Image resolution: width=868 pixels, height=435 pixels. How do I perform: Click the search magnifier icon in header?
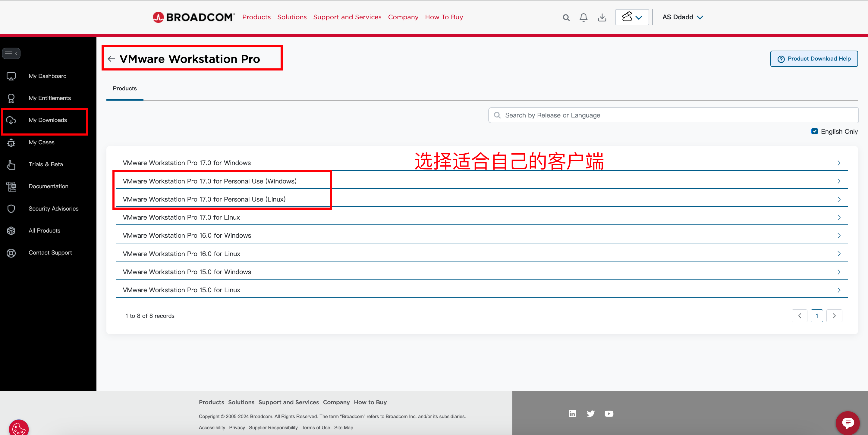(x=566, y=17)
